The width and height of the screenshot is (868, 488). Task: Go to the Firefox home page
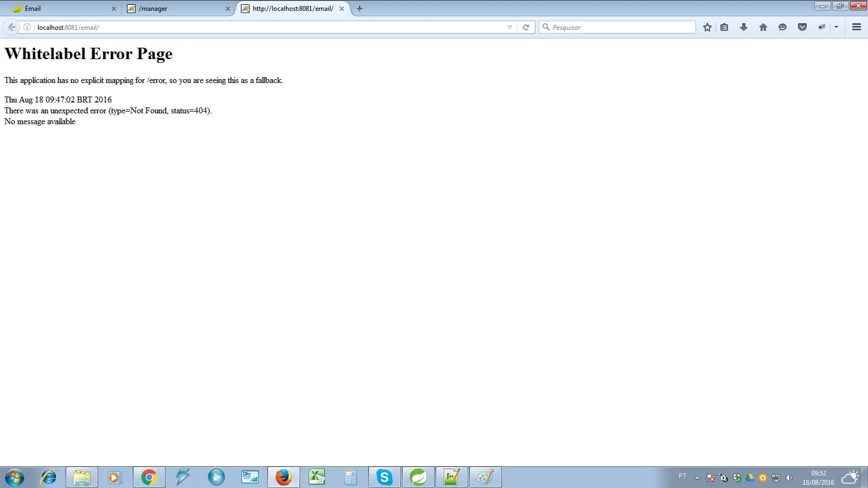pos(763,27)
